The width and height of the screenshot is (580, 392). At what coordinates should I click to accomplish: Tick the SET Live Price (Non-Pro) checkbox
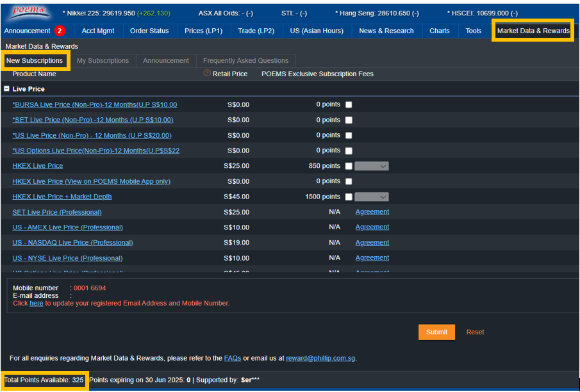[x=349, y=120]
